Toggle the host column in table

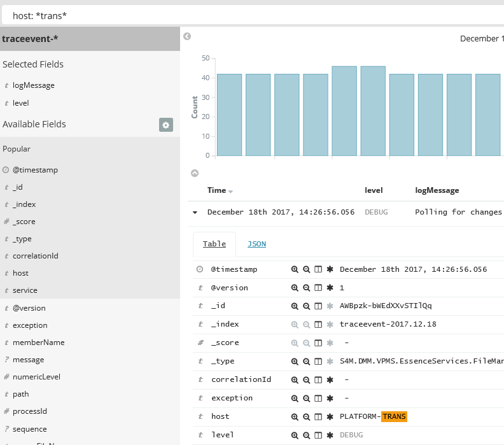pyautogui.click(x=318, y=417)
